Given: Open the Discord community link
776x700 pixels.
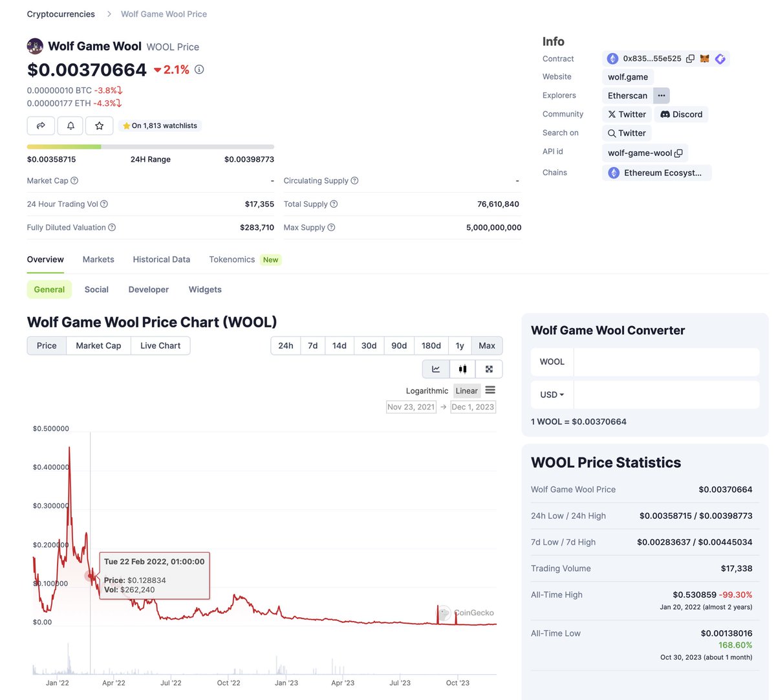Looking at the screenshot, I should pyautogui.click(x=681, y=115).
